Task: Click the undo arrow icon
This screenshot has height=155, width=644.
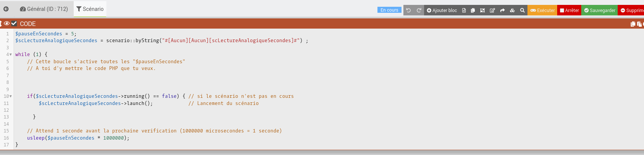Action: click(409, 11)
